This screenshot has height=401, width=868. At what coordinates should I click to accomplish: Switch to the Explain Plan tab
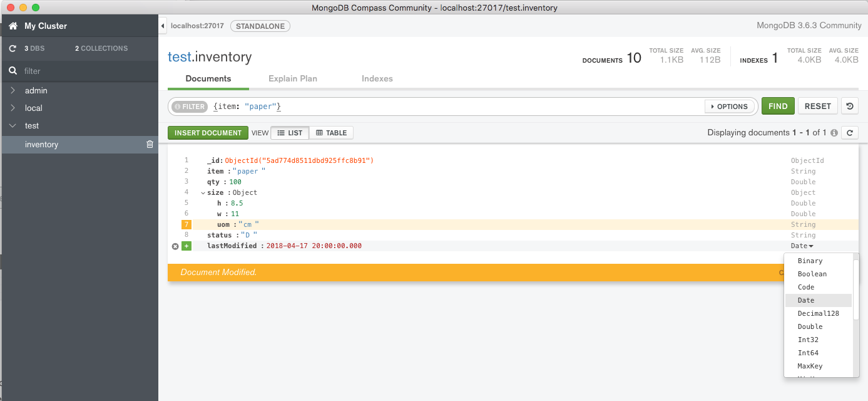coord(293,78)
